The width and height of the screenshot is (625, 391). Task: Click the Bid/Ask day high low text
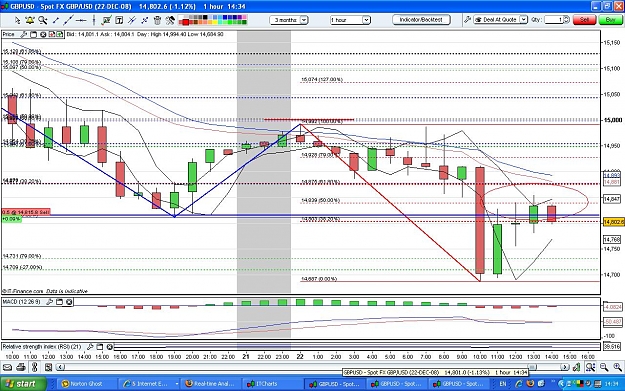(145, 35)
